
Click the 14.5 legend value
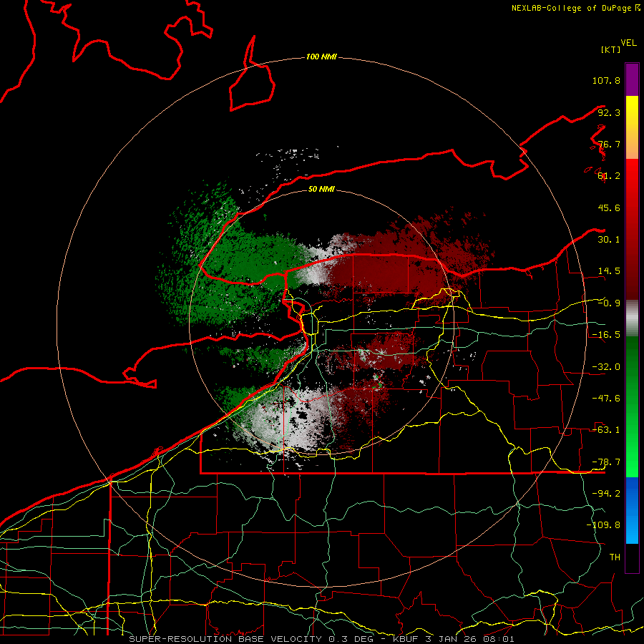pos(609,271)
